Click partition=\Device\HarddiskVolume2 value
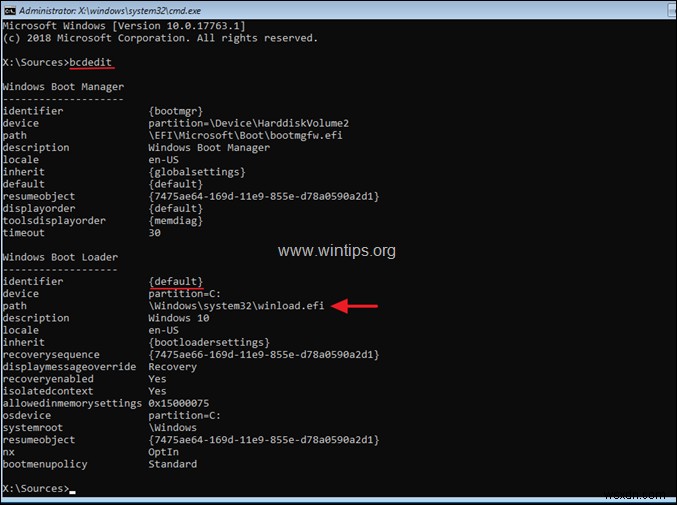This screenshot has width=677, height=505. tap(248, 123)
